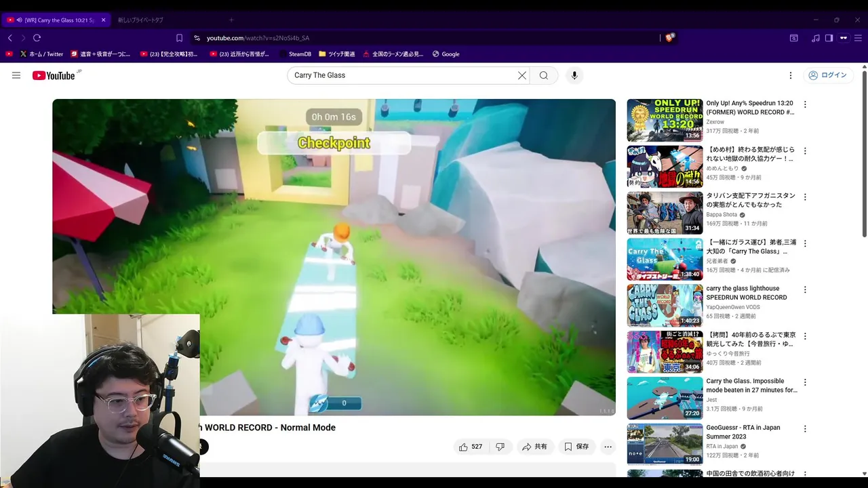Open the SteamDB bookmark
The width and height of the screenshot is (868, 488).
click(294, 54)
